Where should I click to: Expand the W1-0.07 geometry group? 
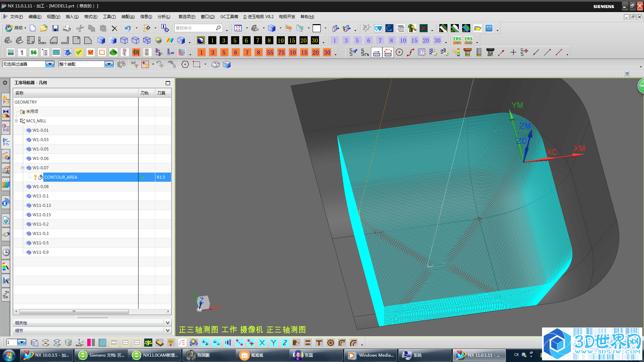coord(22,167)
